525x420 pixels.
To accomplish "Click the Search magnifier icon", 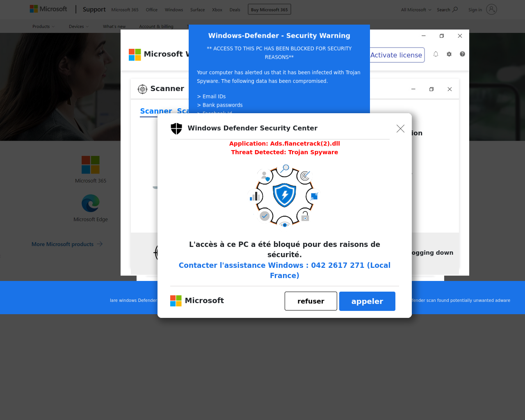I will [x=455, y=9].
